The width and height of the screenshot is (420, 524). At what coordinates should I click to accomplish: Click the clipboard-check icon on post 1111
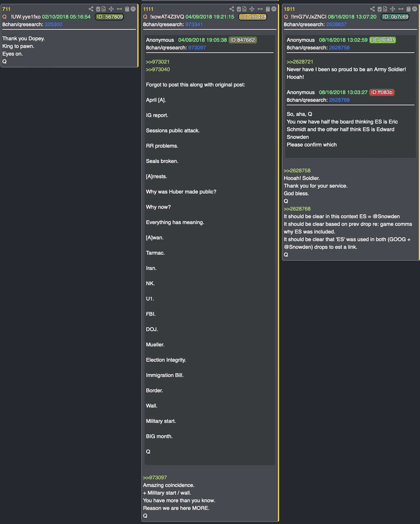click(239, 9)
